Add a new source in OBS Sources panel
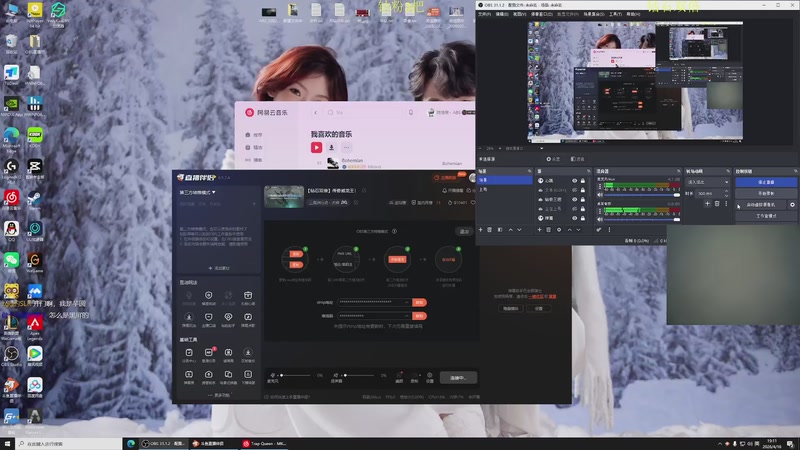800x450 pixels. 539,230
